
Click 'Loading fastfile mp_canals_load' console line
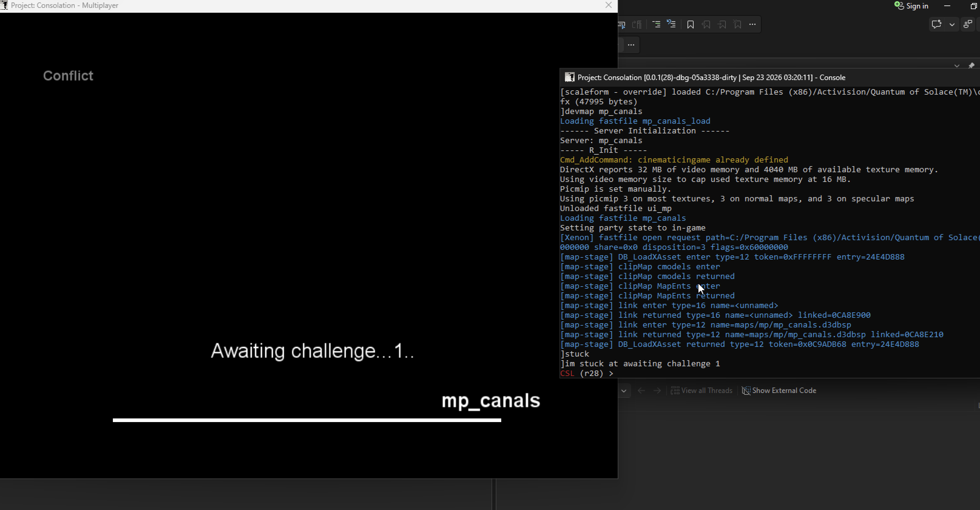(x=635, y=121)
